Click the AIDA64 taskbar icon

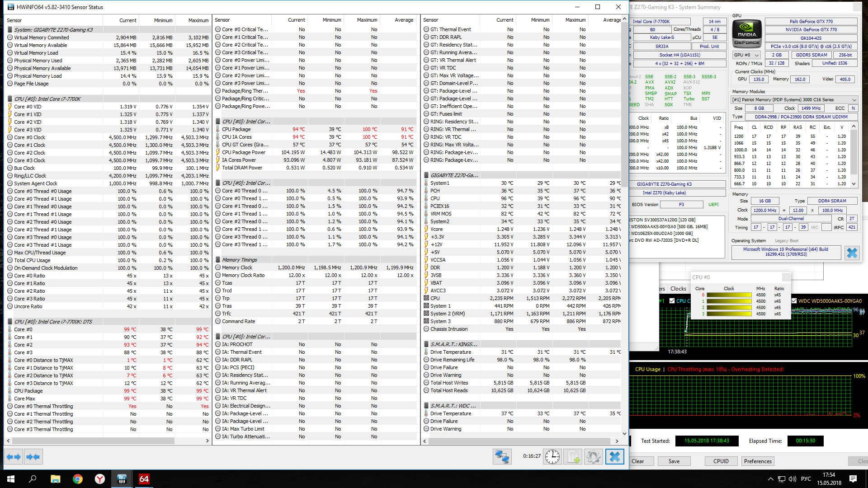click(144, 479)
